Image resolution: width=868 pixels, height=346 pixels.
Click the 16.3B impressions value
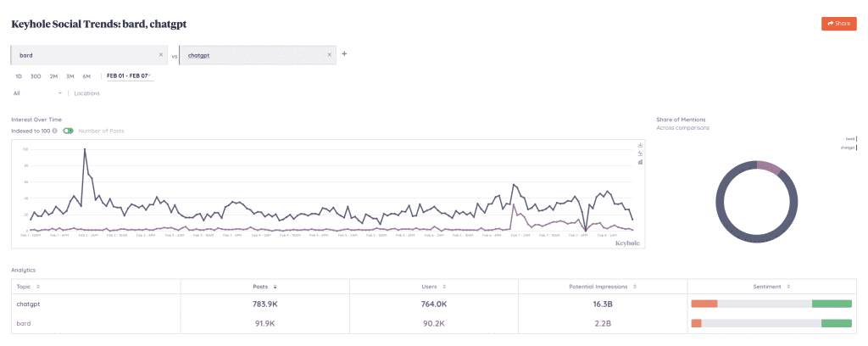(x=603, y=304)
